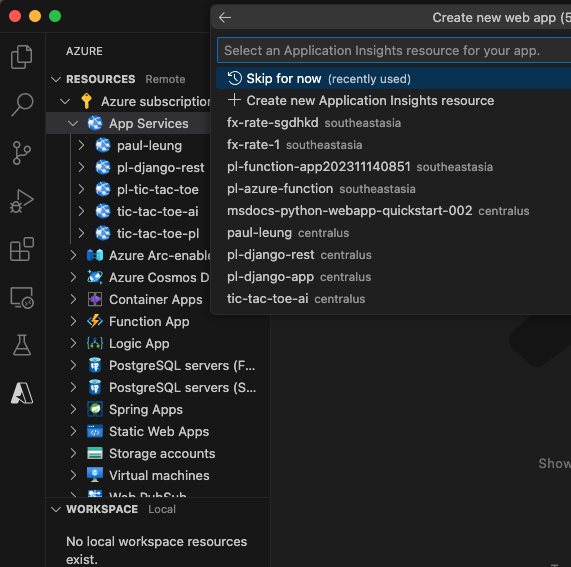Screen dimensions: 571x567
Task: Click the App Services globe icon
Action: point(95,123)
